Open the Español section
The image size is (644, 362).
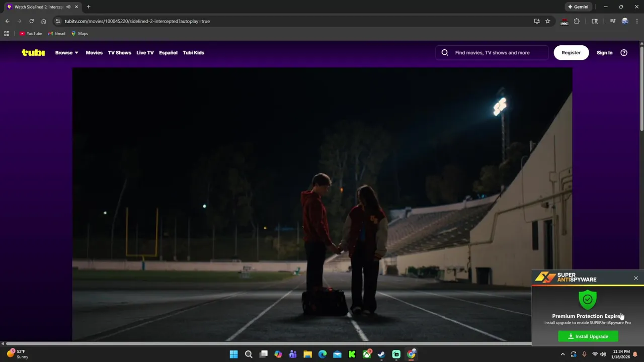(168, 52)
